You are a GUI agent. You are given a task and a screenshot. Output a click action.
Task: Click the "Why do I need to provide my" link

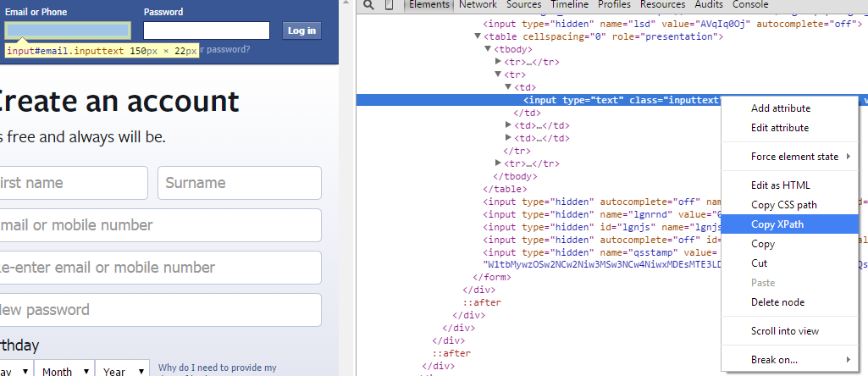point(217,368)
